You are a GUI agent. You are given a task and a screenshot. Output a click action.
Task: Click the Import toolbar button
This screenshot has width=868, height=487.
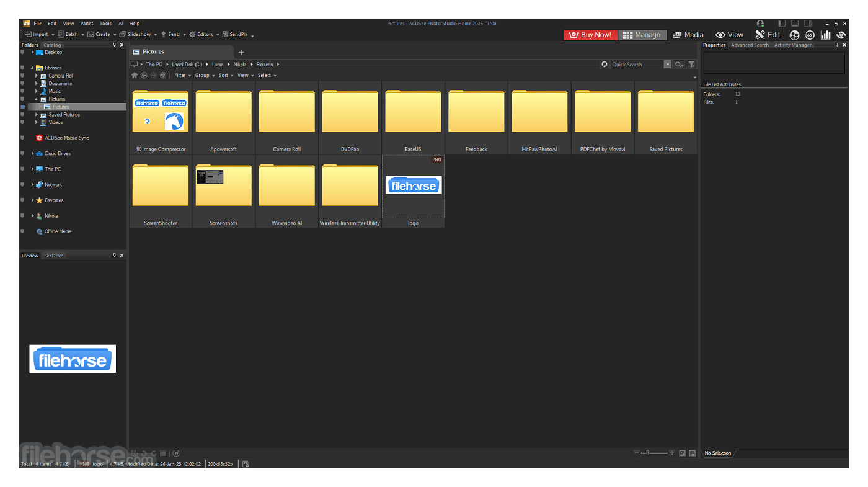tap(37, 35)
